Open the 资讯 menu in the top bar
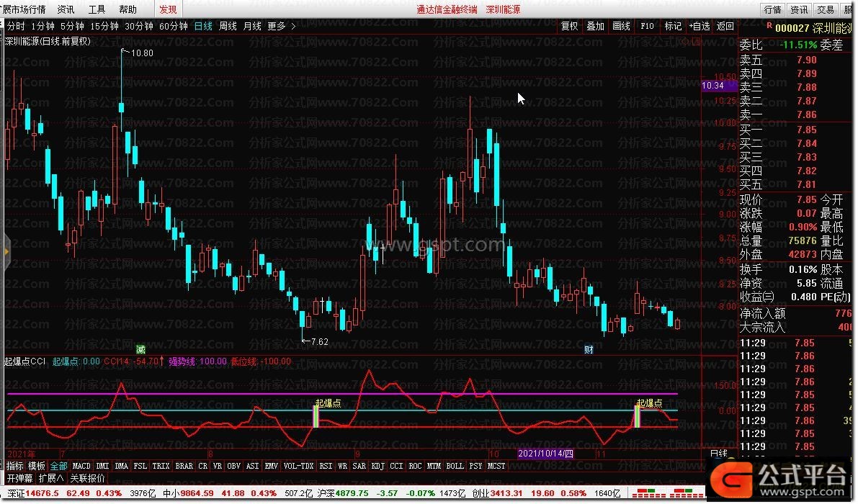 click(x=66, y=9)
